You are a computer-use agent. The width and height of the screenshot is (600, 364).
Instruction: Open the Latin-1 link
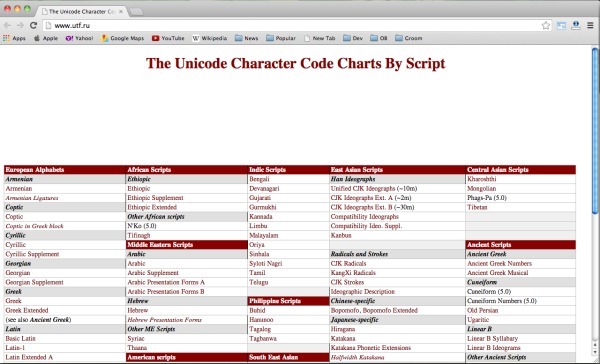pos(15,348)
